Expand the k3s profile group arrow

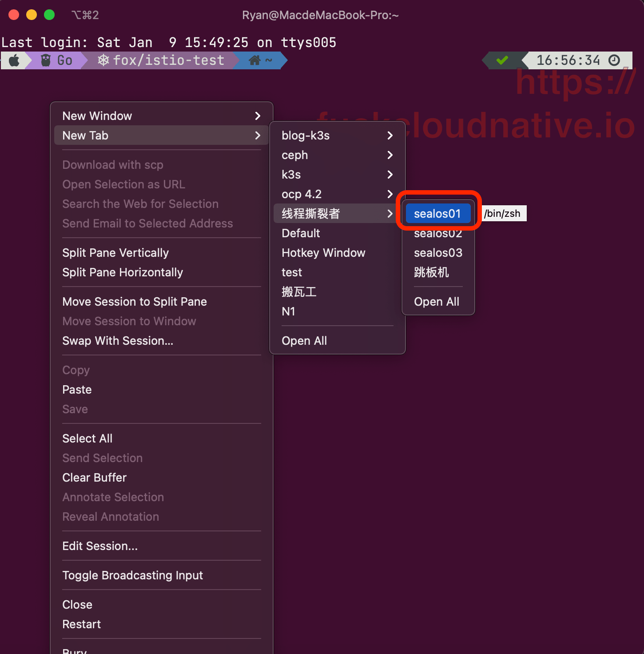pos(390,175)
